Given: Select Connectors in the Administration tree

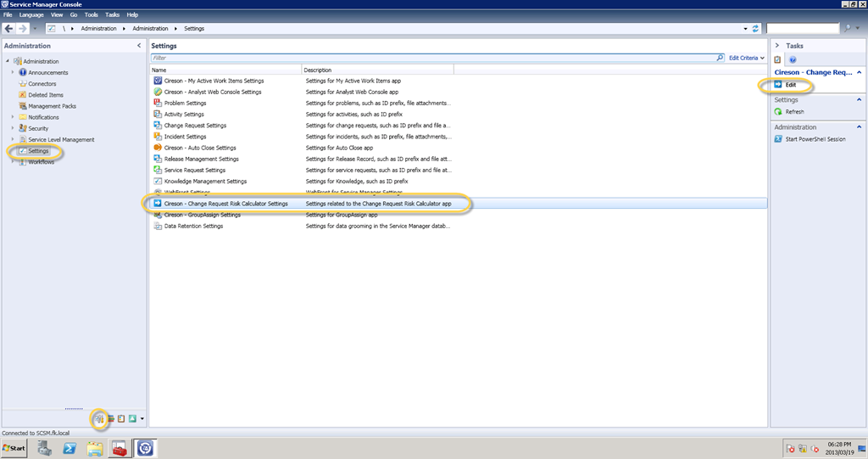Looking at the screenshot, I should (x=42, y=84).
